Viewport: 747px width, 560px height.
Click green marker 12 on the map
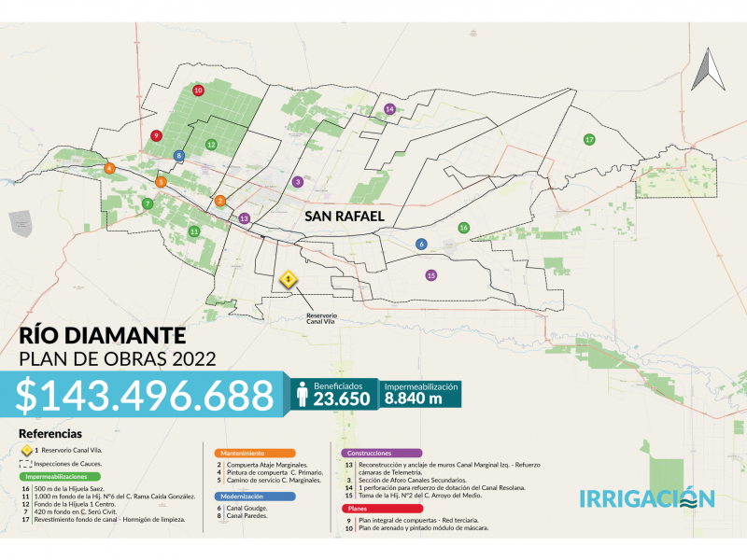(212, 145)
